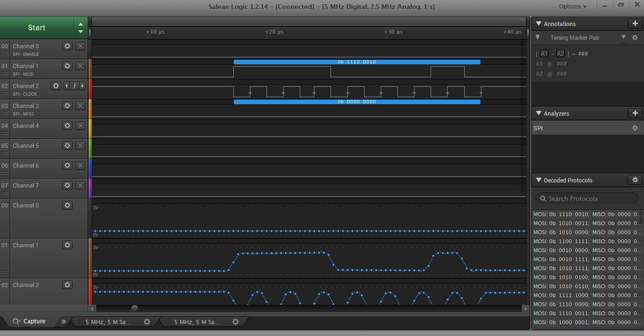Click the +30 µs time ruler mark
Image resolution: width=644 pixels, height=336 pixels.
coord(393,32)
